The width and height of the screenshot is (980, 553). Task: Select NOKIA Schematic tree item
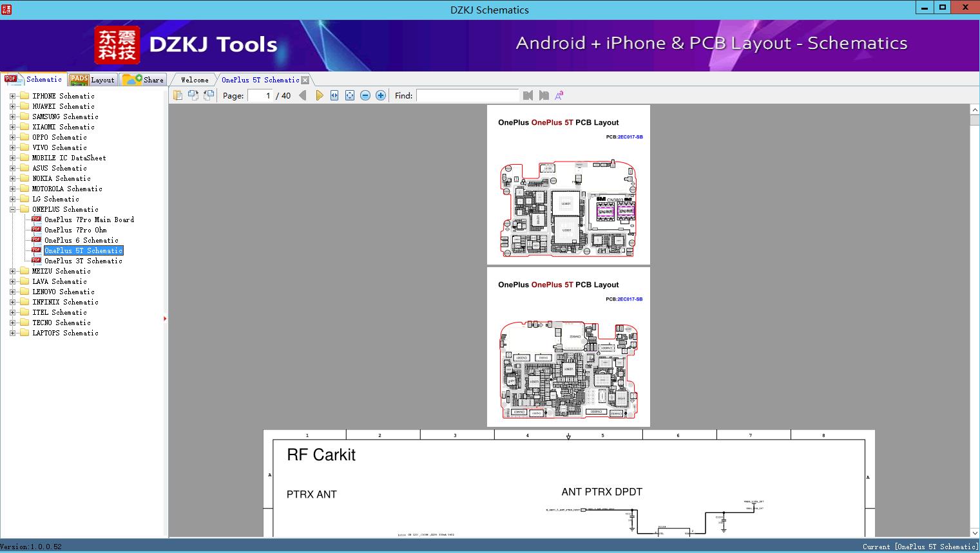[61, 178]
